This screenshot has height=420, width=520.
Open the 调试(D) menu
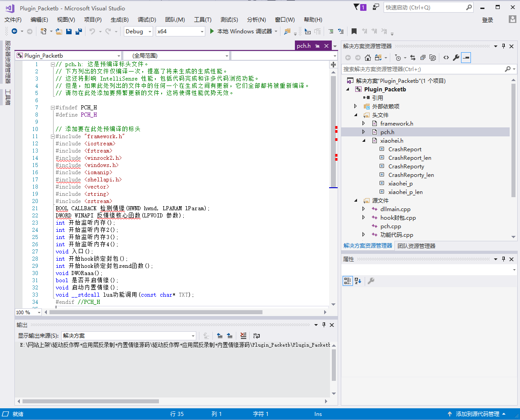tap(147, 20)
